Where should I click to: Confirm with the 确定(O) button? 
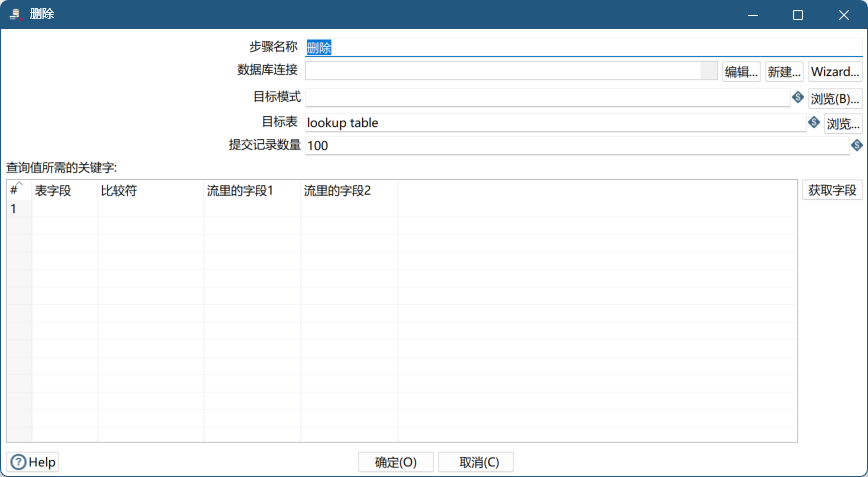pyautogui.click(x=395, y=462)
